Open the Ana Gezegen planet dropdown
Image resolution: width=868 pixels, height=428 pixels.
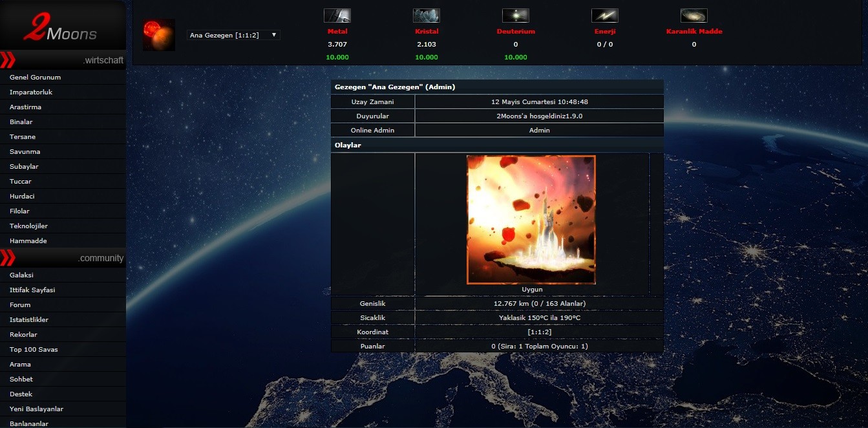[233, 35]
